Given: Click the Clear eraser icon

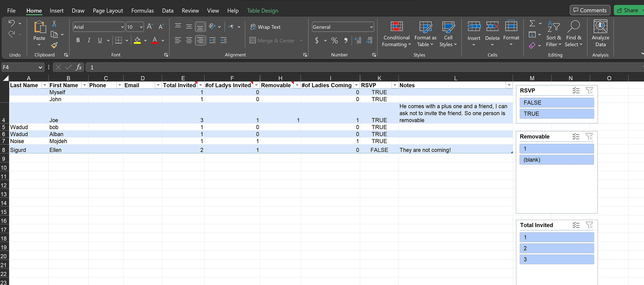Looking at the screenshot, I should (x=532, y=45).
